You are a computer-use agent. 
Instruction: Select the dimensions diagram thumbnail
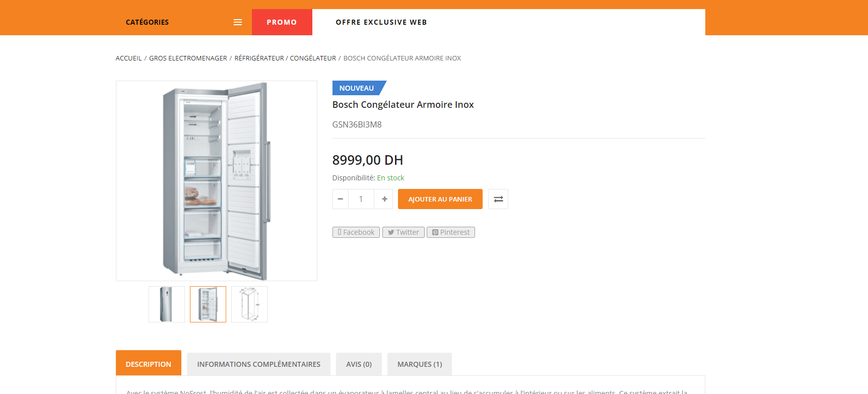(249, 304)
